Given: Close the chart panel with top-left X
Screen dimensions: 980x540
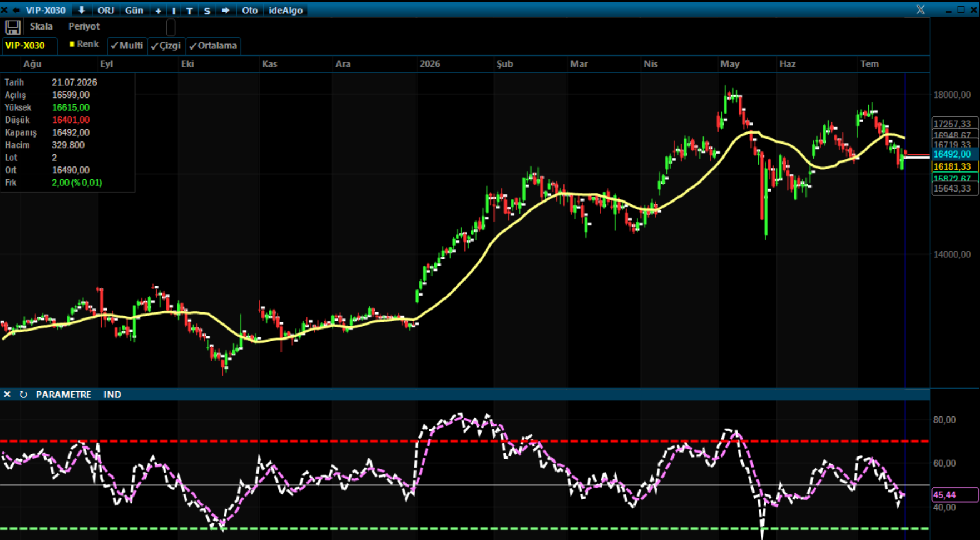Looking at the screenshot, I should [x=4, y=10].
